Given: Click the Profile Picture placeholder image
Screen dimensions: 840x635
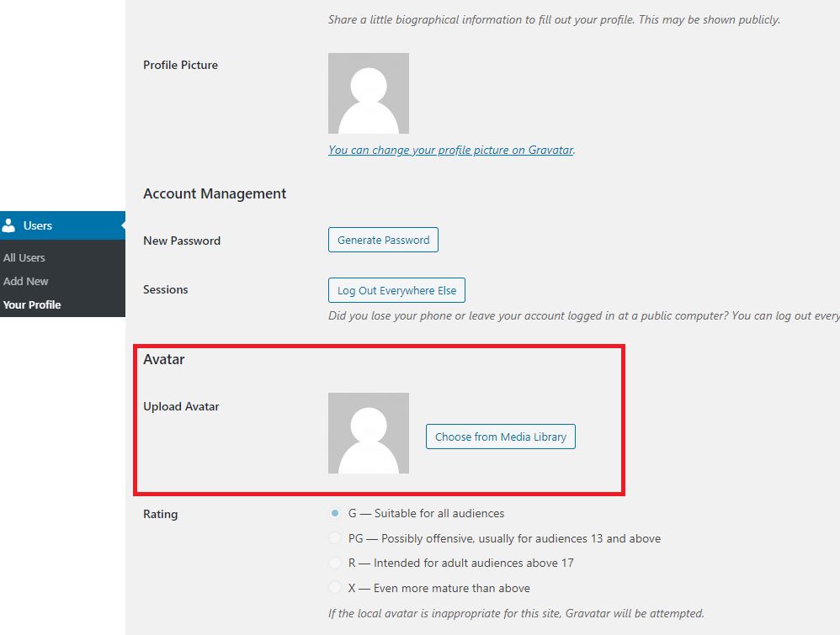Looking at the screenshot, I should click(x=369, y=93).
